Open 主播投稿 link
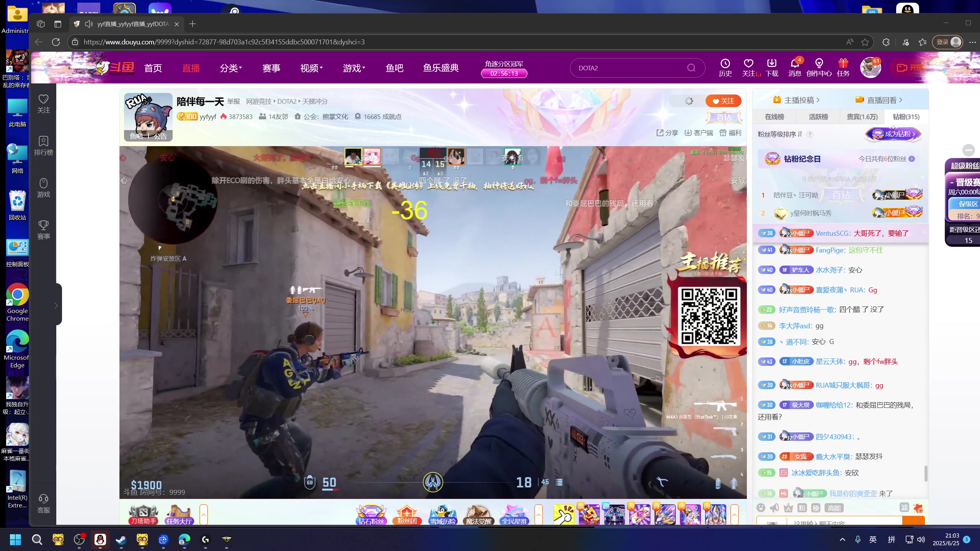 tap(796, 100)
